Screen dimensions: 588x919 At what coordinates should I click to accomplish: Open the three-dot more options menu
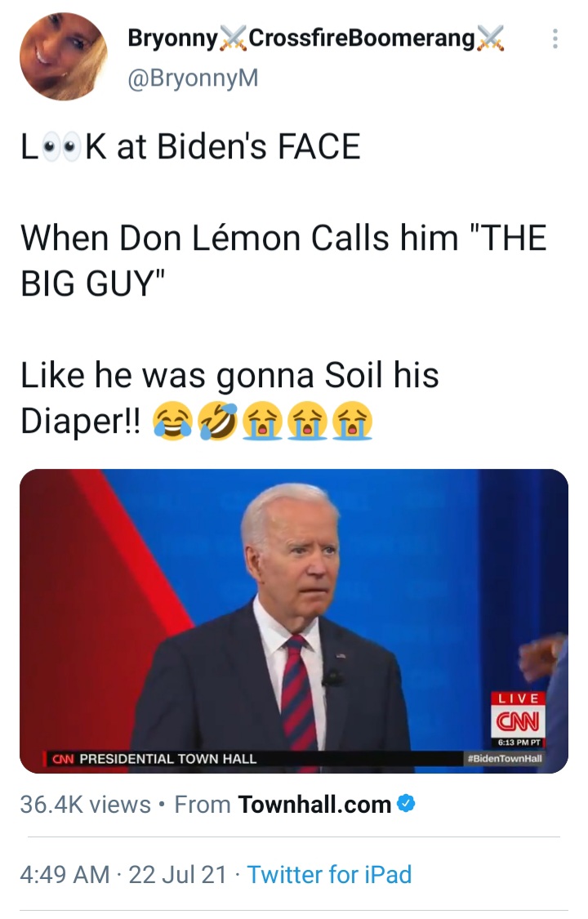click(555, 38)
